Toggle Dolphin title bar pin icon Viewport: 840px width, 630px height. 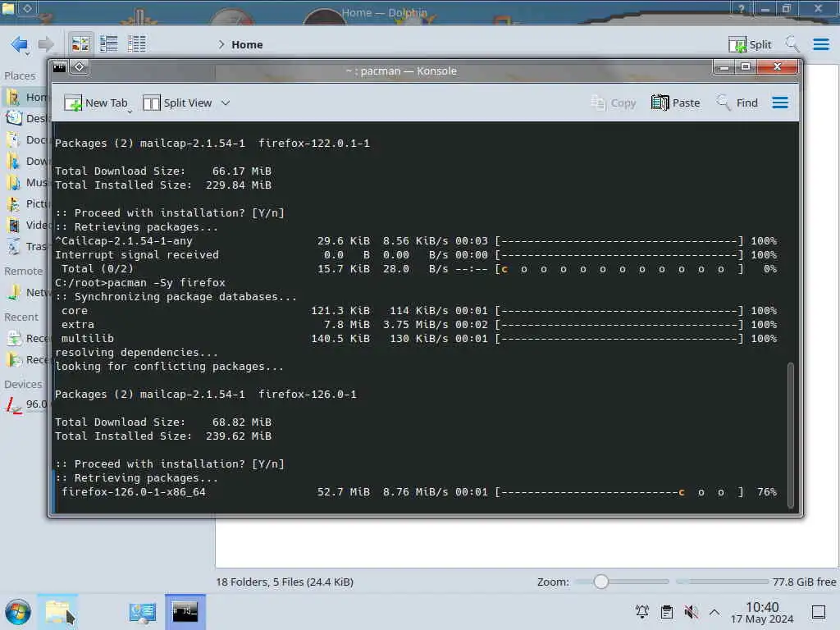point(27,8)
